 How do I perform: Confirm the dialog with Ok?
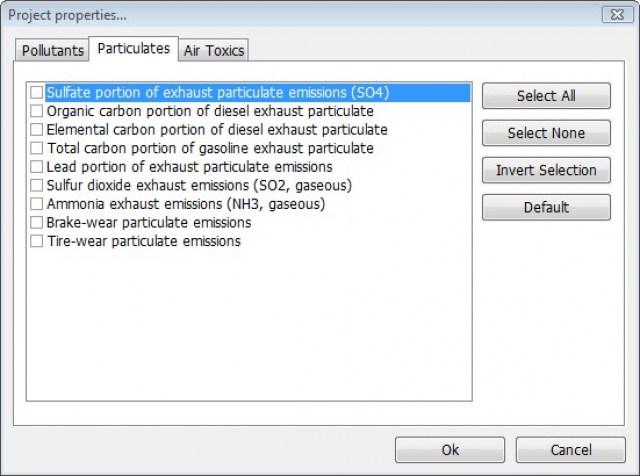click(450, 450)
